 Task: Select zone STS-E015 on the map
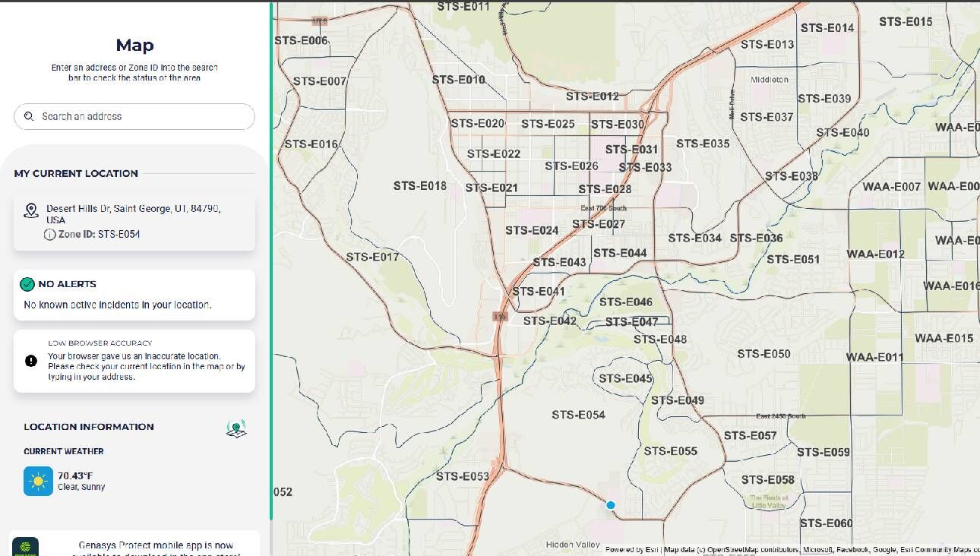(906, 22)
